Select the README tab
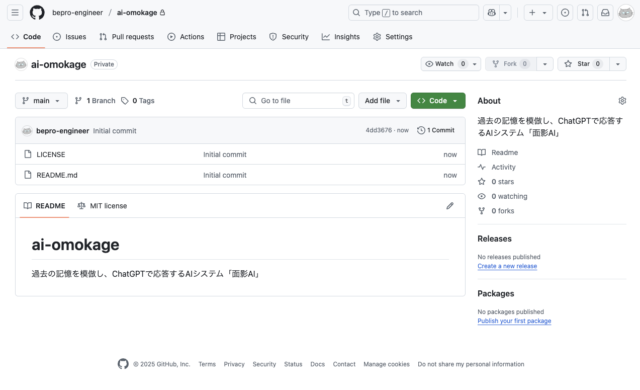The height and width of the screenshot is (390, 640). click(44, 206)
